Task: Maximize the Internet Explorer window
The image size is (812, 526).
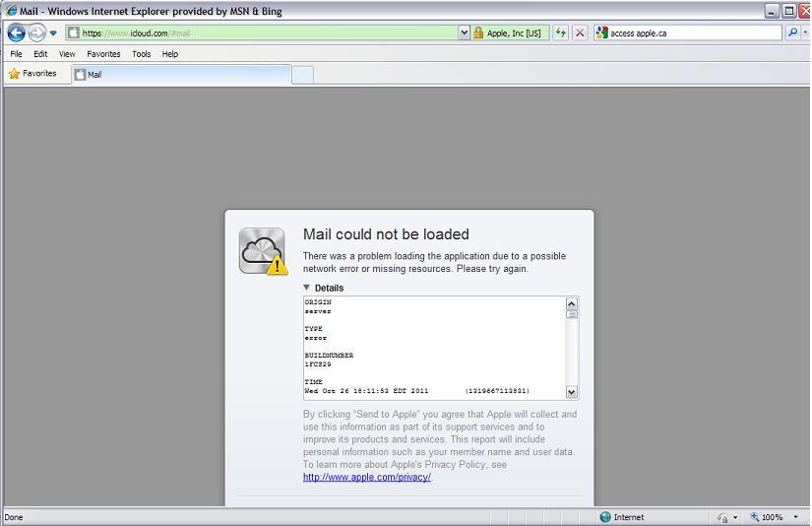Action: point(788,11)
